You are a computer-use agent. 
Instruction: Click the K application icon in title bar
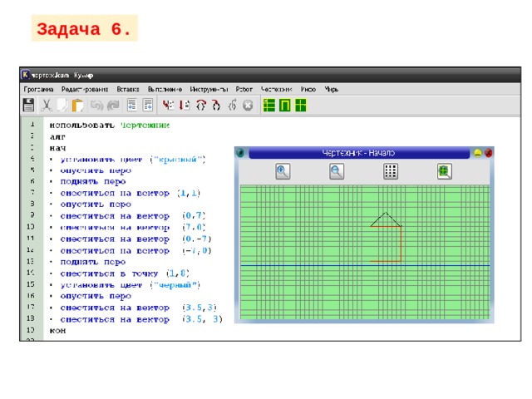pyautogui.click(x=26, y=75)
